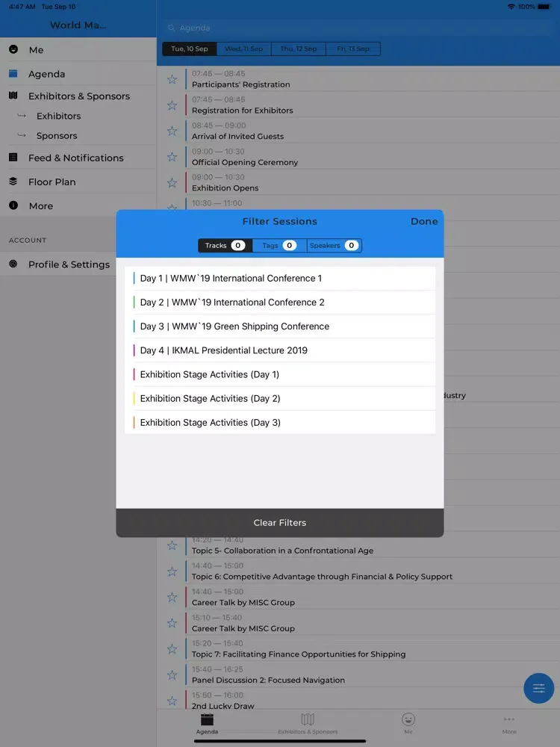560x747 pixels.
Task: Open Exhibitors sub-item in sidebar
Action: (78, 116)
